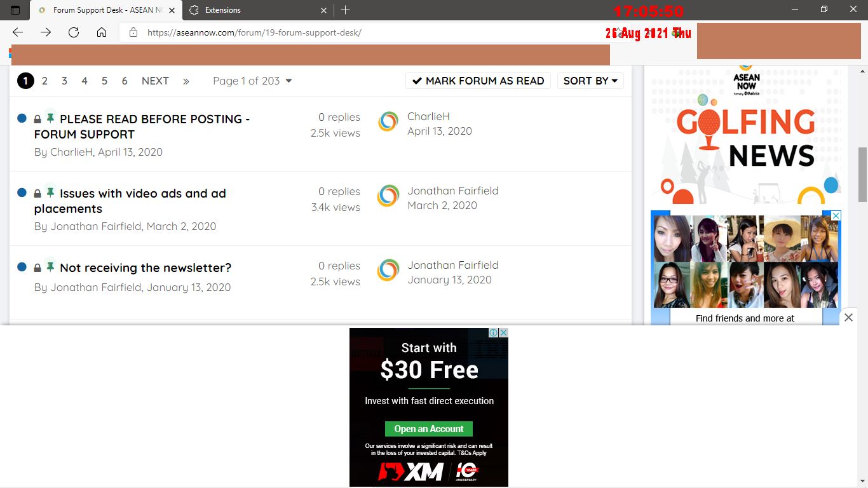Click the XM logo in ad
The image size is (868, 488).
(x=410, y=471)
